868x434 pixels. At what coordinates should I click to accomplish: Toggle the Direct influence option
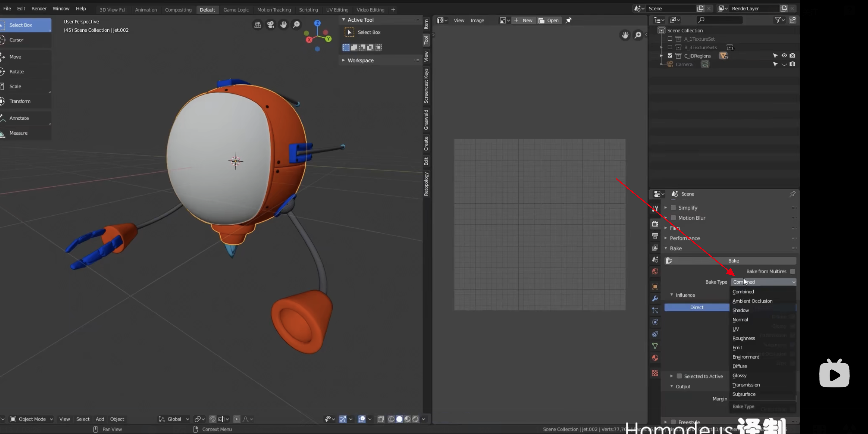coord(696,307)
